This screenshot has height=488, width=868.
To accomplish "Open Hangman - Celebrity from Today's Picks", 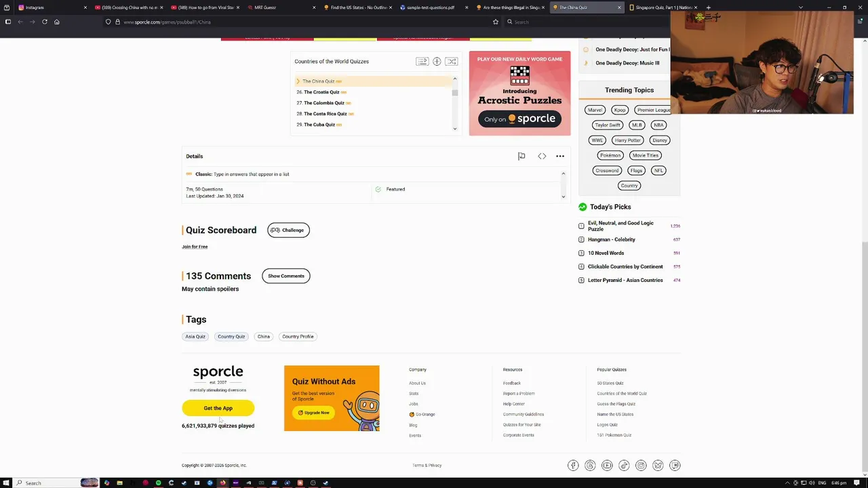I will [612, 240].
